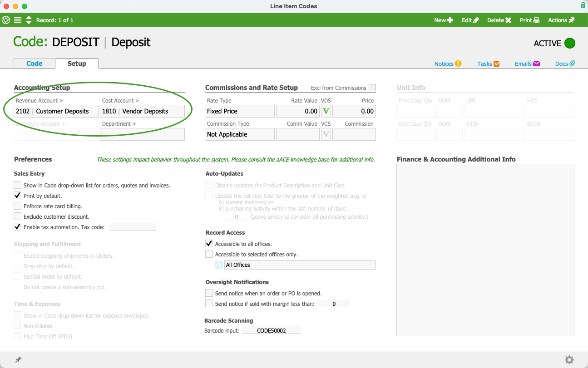588x368 pixels.
Task: Uncheck Print by default
Action: pyautogui.click(x=18, y=196)
